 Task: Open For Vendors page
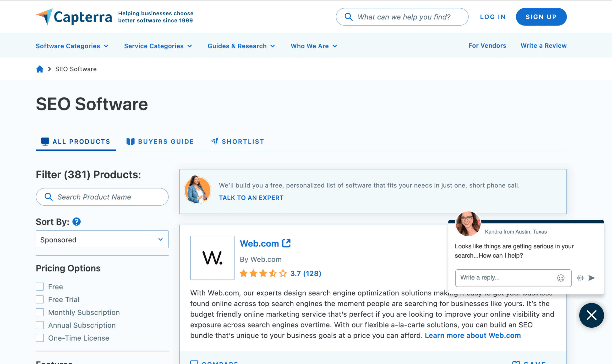pyautogui.click(x=487, y=46)
